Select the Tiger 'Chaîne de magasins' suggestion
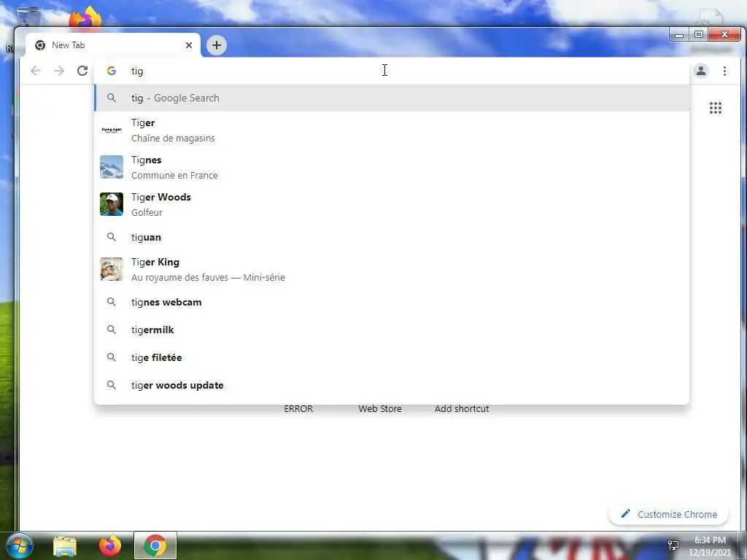Screen dimensions: 747x560 392,130
